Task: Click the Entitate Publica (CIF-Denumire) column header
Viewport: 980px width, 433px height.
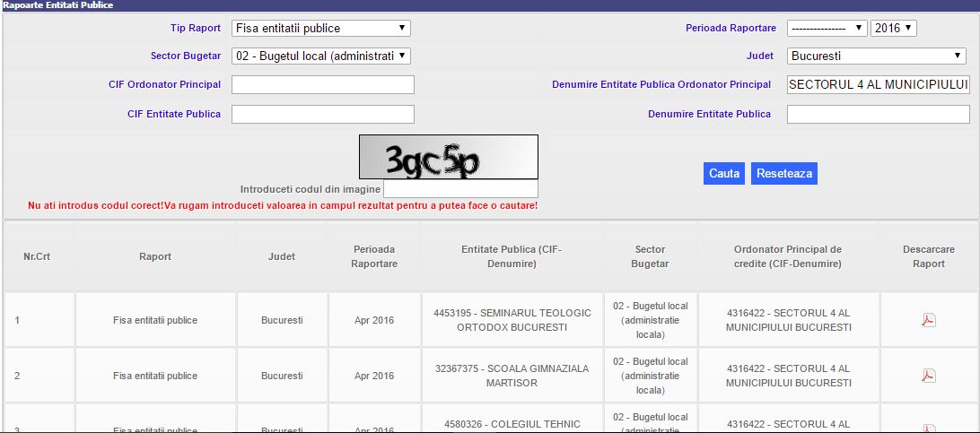Action: click(x=512, y=256)
